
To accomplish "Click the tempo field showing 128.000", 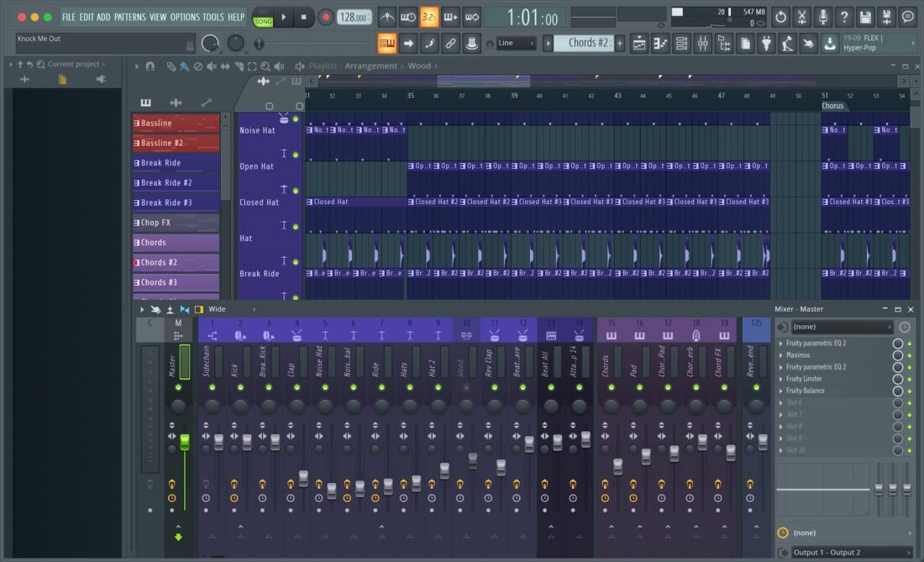I will point(354,17).
